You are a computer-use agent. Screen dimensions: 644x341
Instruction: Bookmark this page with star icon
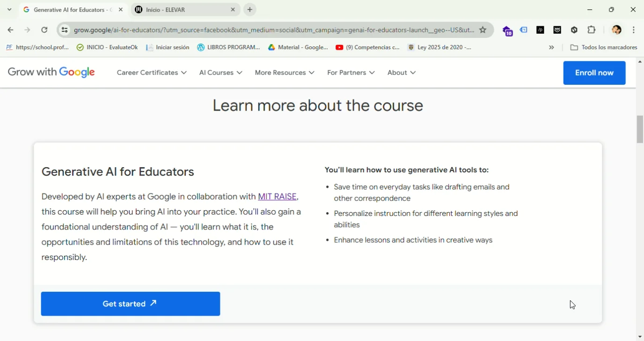pos(483,30)
